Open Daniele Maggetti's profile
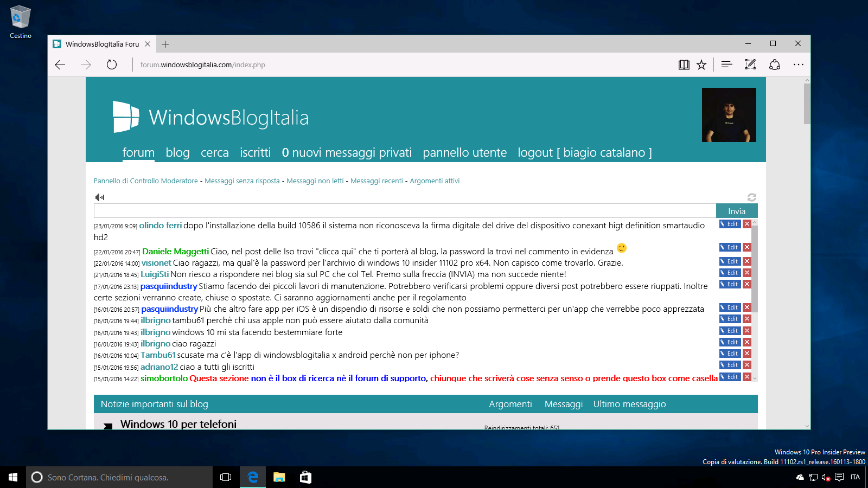Screen dimensions: 868x488 175,252
